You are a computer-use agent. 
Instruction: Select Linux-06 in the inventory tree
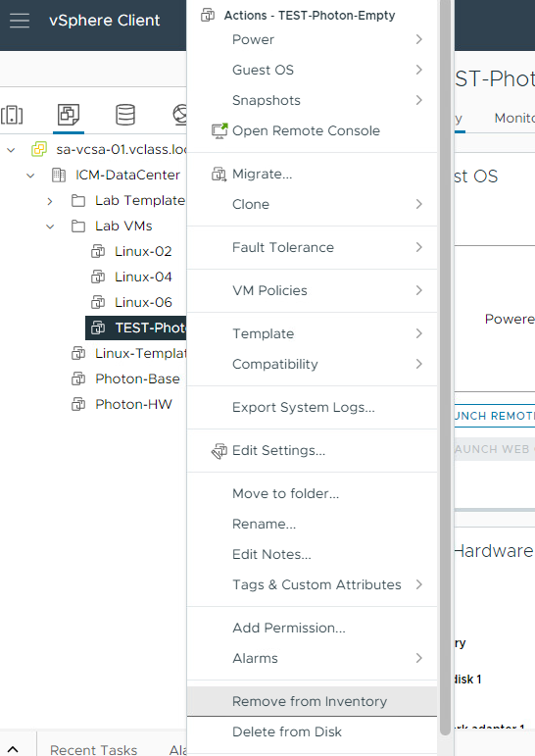coord(143,302)
